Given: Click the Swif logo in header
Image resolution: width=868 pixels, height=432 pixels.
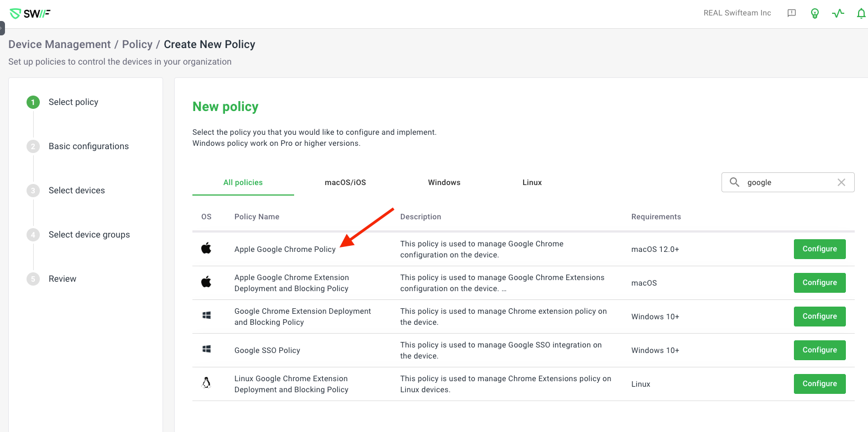Looking at the screenshot, I should pyautogui.click(x=30, y=14).
